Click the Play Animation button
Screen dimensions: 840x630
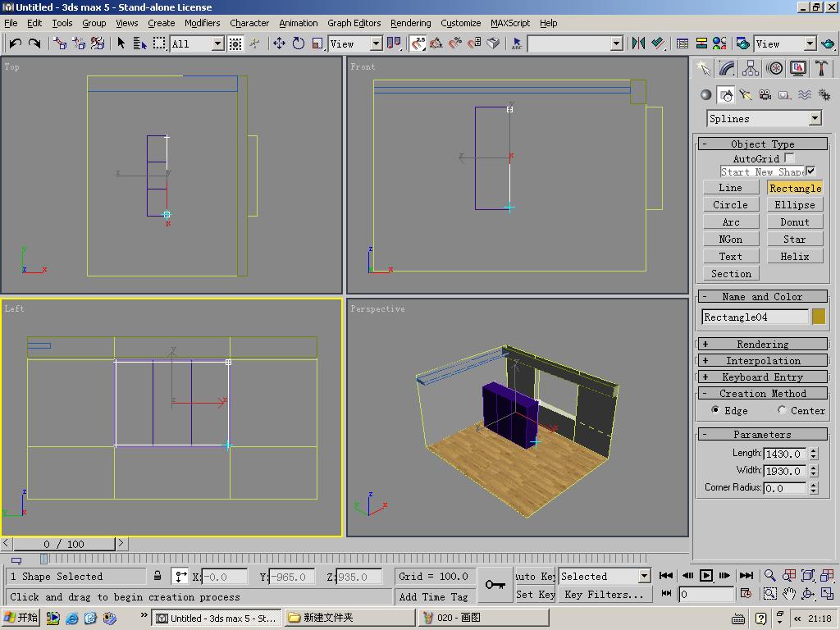706,576
